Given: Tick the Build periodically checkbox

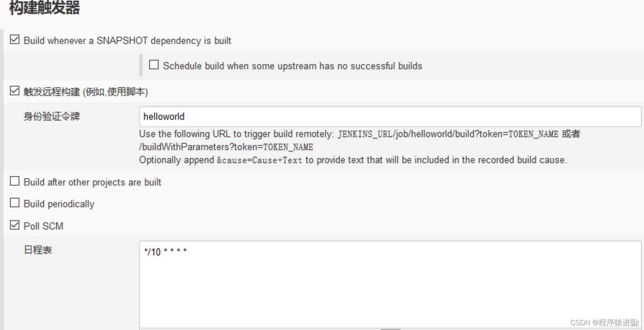Looking at the screenshot, I should [x=15, y=202].
